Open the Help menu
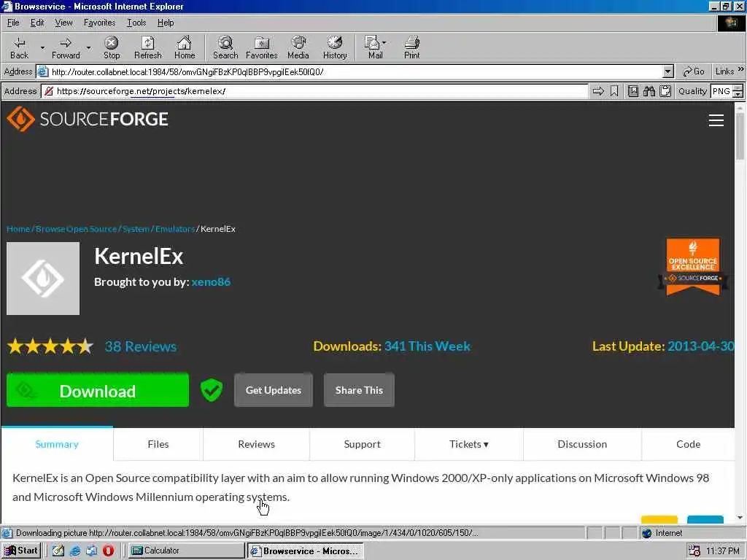Viewport: 747px width, 560px height. (x=166, y=23)
